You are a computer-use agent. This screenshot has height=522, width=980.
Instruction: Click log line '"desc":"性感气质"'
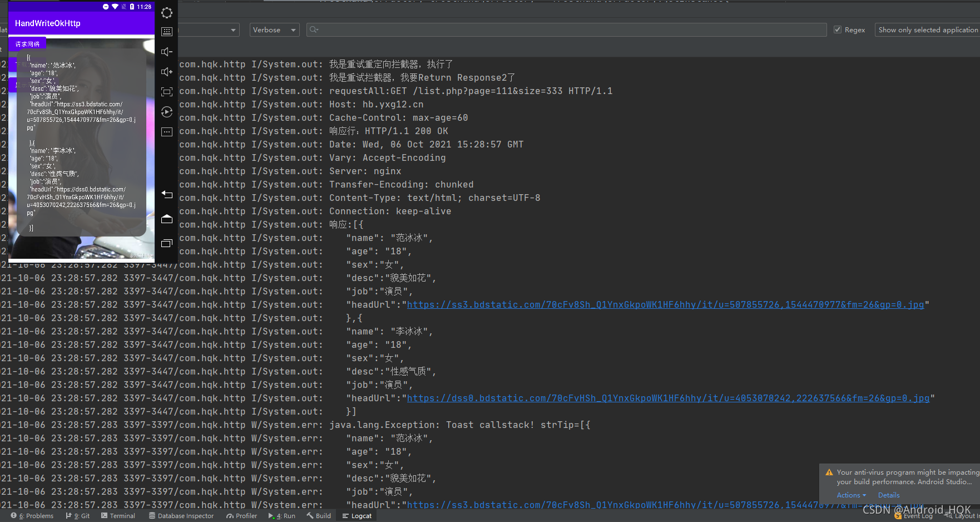coord(391,372)
